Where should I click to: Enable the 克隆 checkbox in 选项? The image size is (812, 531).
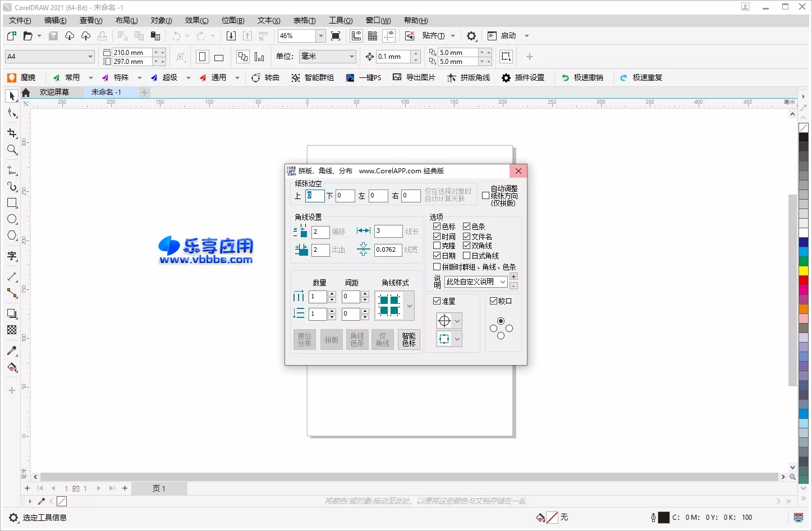click(x=437, y=246)
